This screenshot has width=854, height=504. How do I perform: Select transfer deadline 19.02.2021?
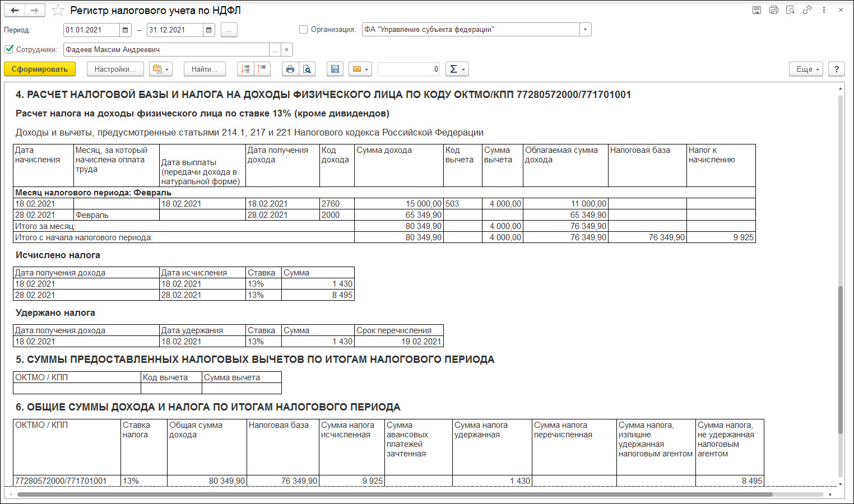[399, 342]
